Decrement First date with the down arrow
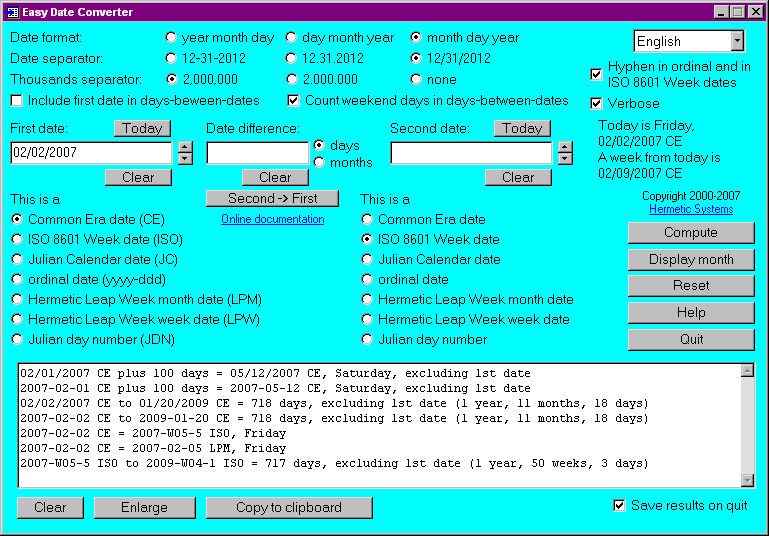This screenshot has width=769, height=536. click(x=185, y=159)
